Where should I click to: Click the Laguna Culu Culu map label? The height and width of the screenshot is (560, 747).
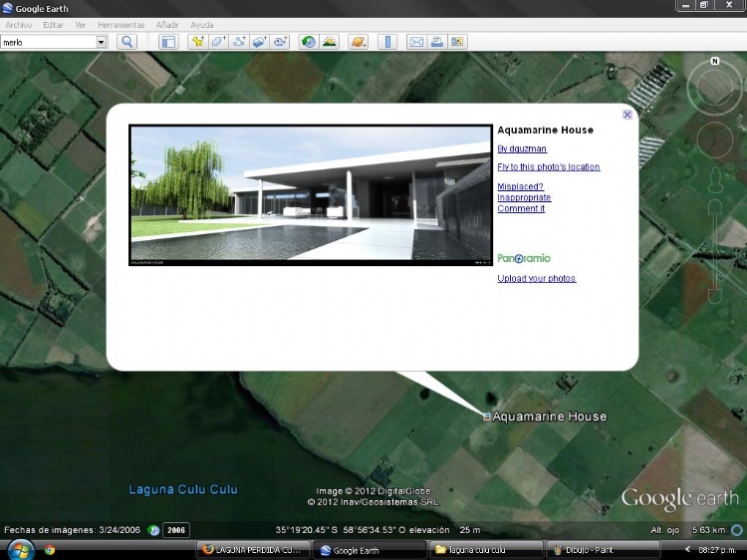tap(183, 489)
